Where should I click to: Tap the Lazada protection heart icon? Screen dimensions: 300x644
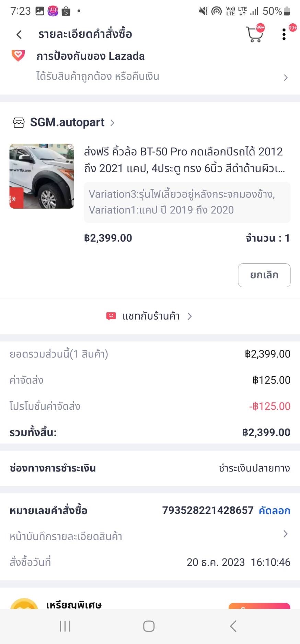(18, 56)
